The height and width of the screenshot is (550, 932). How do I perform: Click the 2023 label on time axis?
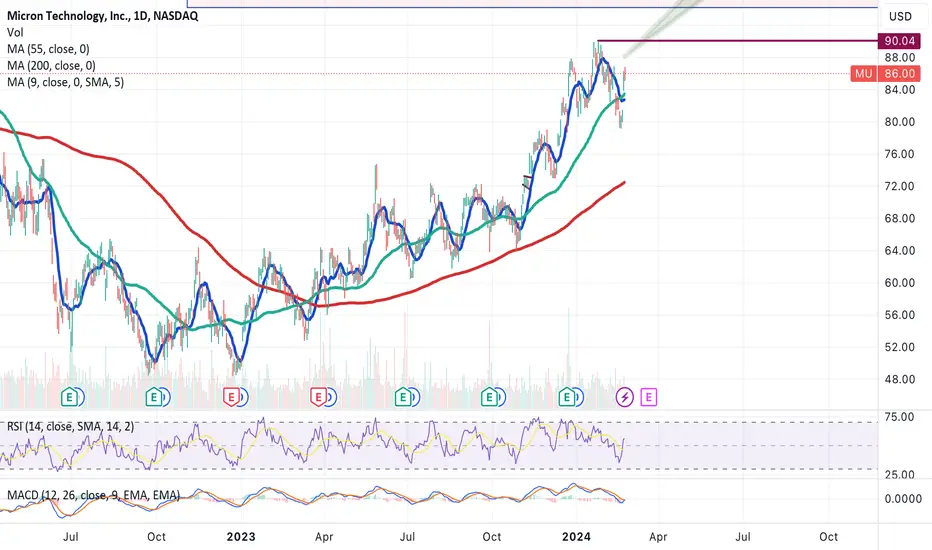coord(241,537)
